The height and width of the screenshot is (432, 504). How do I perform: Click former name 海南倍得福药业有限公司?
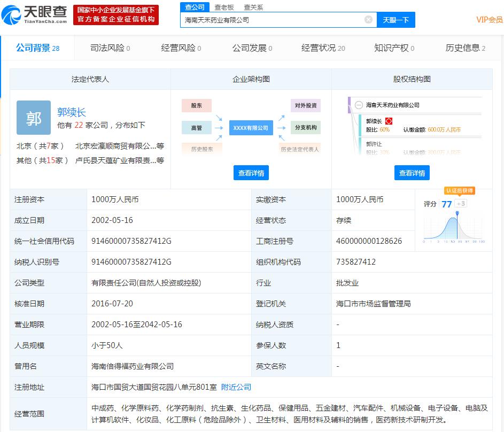tap(133, 366)
